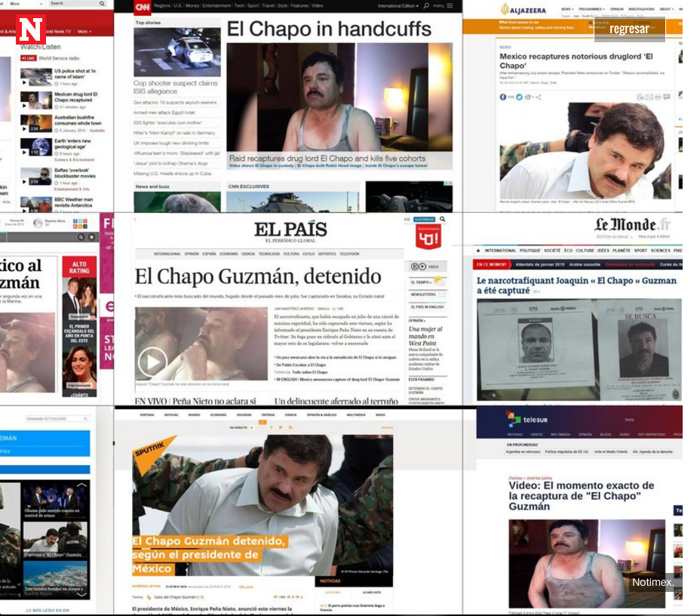Expand Al Jazeera PROGRAMMES dropdown
This screenshot has height=616, width=700.
[x=591, y=9]
